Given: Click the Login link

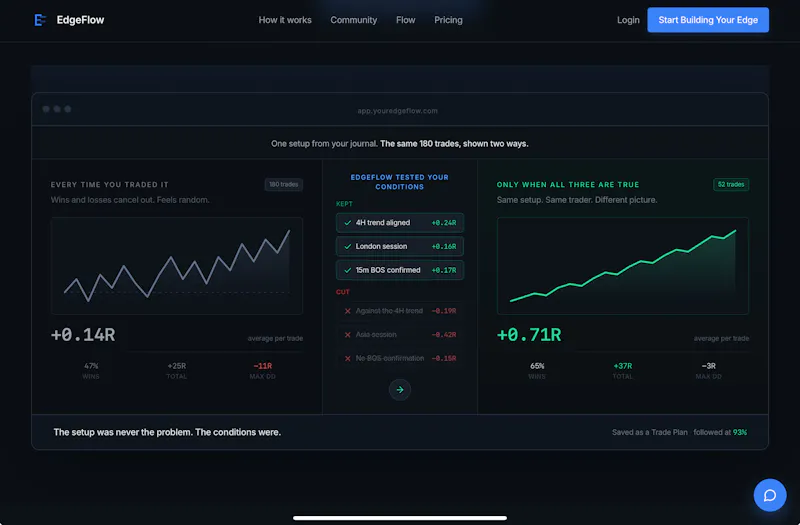Looking at the screenshot, I should 628,20.
